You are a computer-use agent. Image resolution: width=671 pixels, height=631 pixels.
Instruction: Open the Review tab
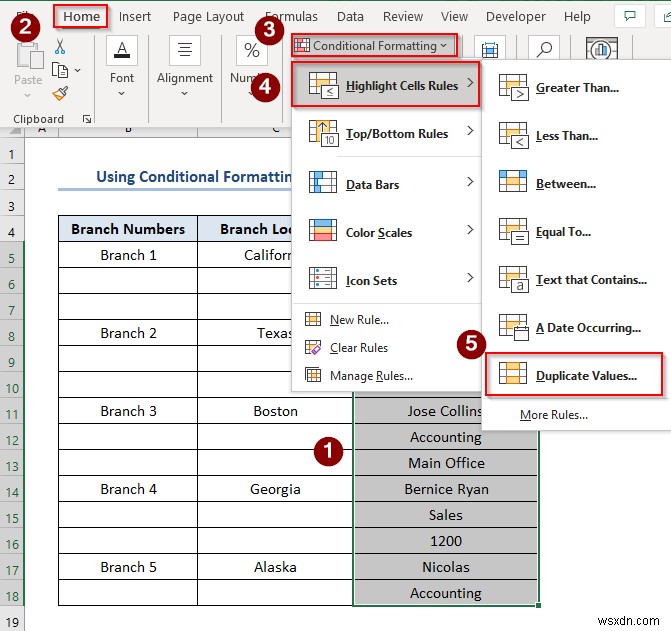(x=403, y=17)
